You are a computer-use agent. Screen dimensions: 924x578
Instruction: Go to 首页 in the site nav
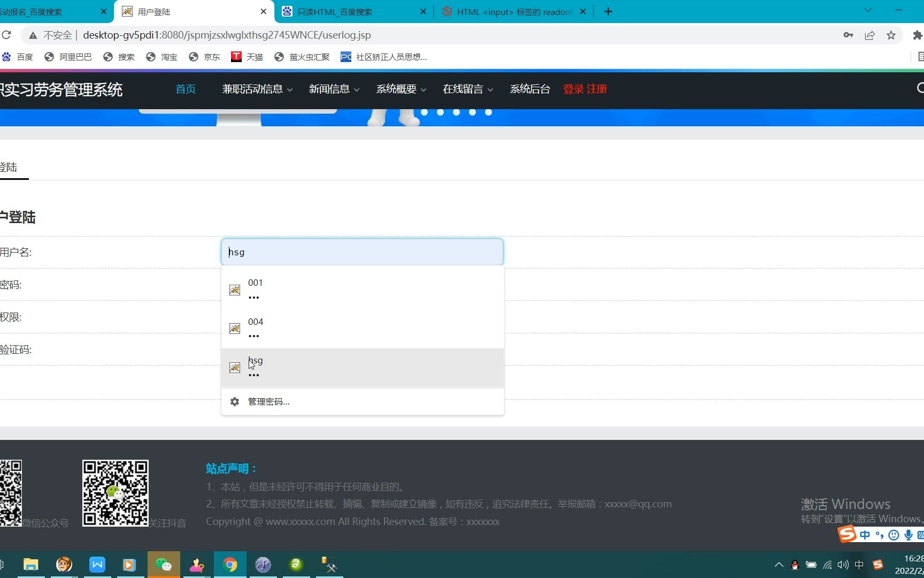(x=186, y=89)
